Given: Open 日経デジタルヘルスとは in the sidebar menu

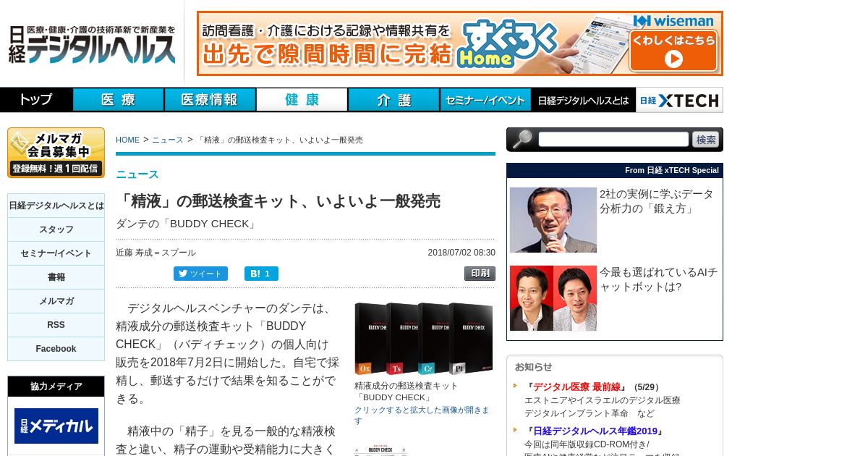Looking at the screenshot, I should point(56,206).
